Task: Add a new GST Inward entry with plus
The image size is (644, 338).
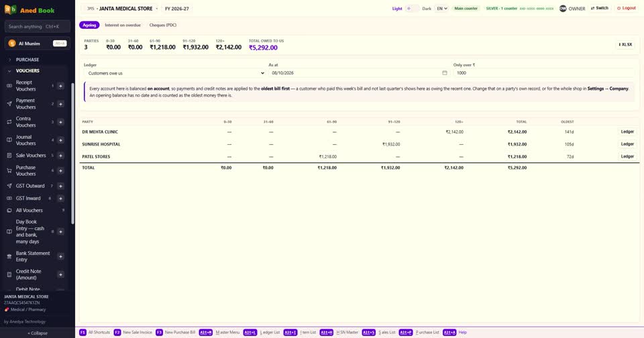Action: [60, 199]
